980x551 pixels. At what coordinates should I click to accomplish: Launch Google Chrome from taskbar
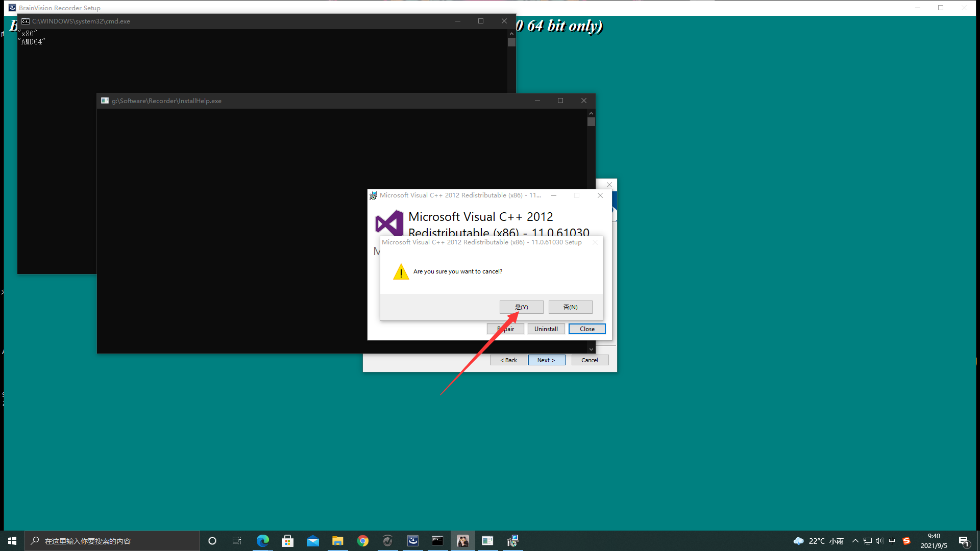(x=363, y=541)
